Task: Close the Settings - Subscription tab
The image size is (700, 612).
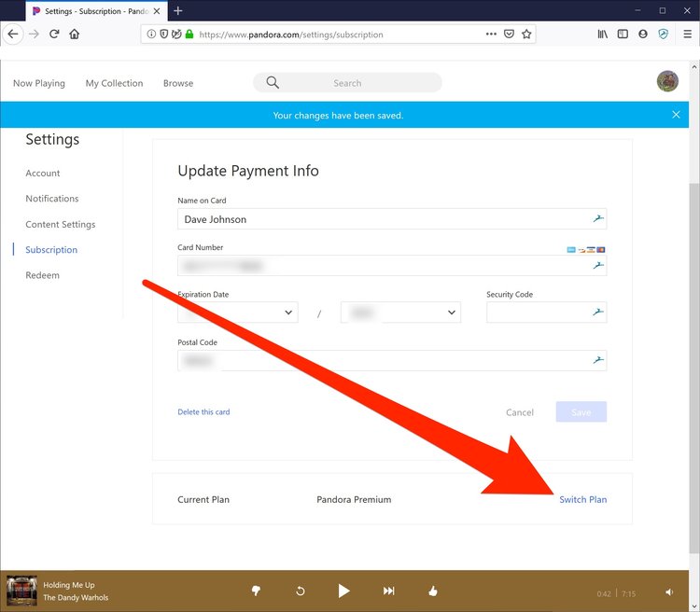Action: coord(157,11)
